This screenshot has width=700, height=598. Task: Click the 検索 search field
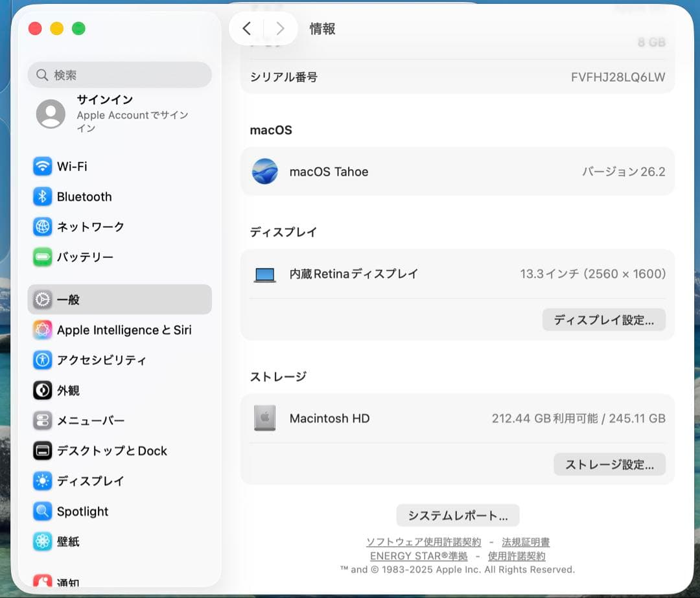[119, 75]
